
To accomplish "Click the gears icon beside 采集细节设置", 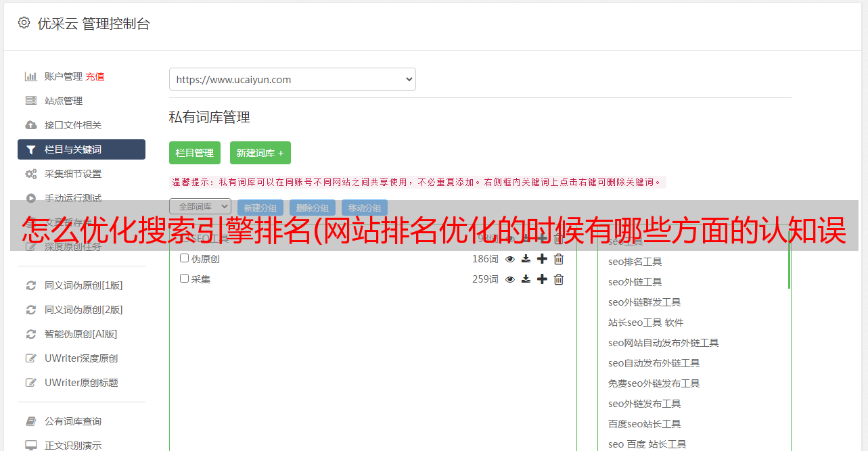I will (31, 173).
